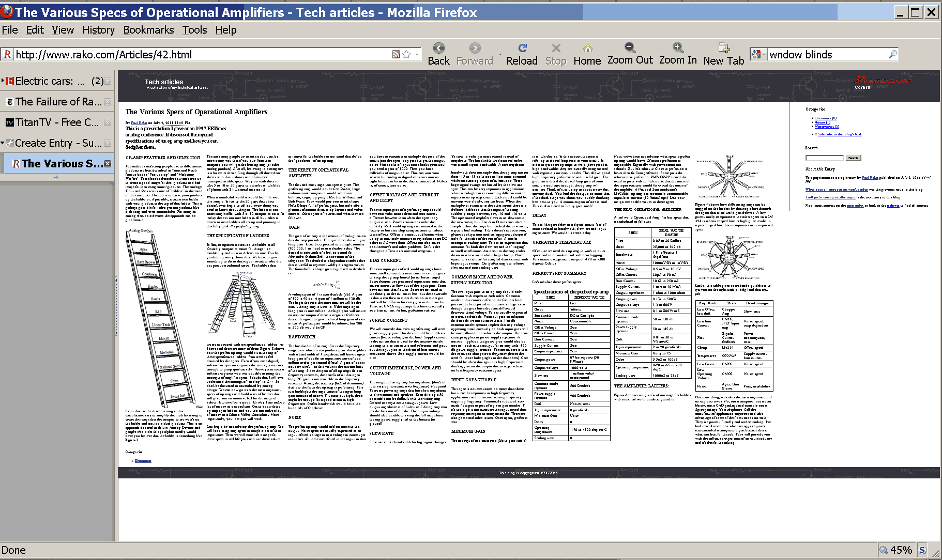Close the Create Entry tab
Screen dimensions: 942x560
pyautogui.click(x=108, y=143)
